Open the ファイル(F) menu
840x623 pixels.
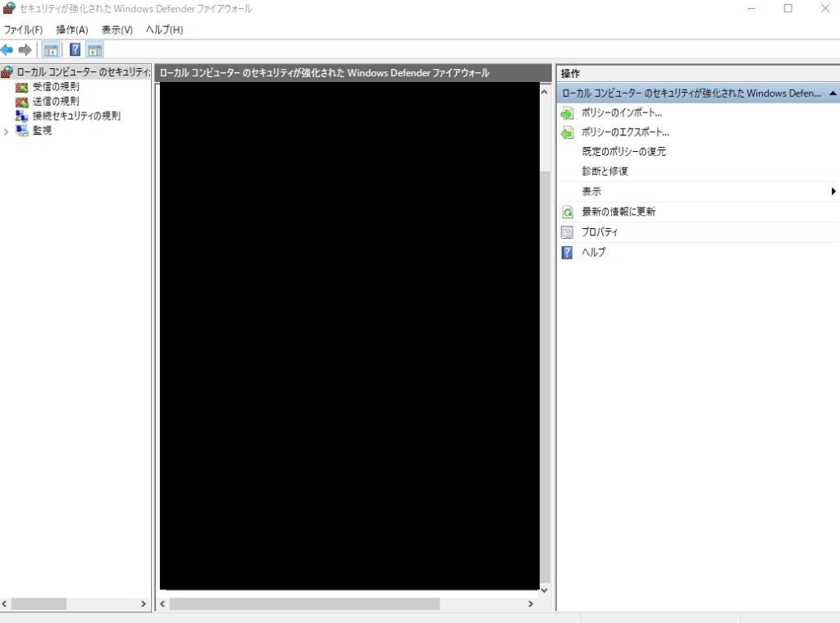[23, 30]
